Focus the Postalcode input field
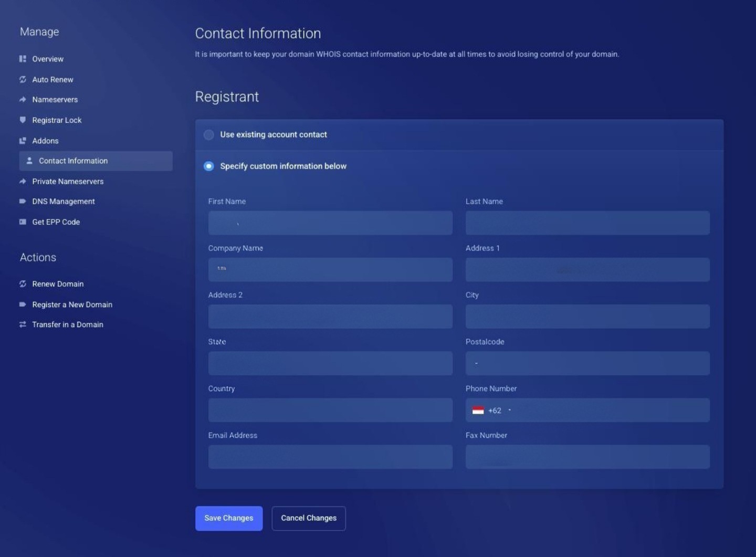The height and width of the screenshot is (557, 756). [587, 363]
